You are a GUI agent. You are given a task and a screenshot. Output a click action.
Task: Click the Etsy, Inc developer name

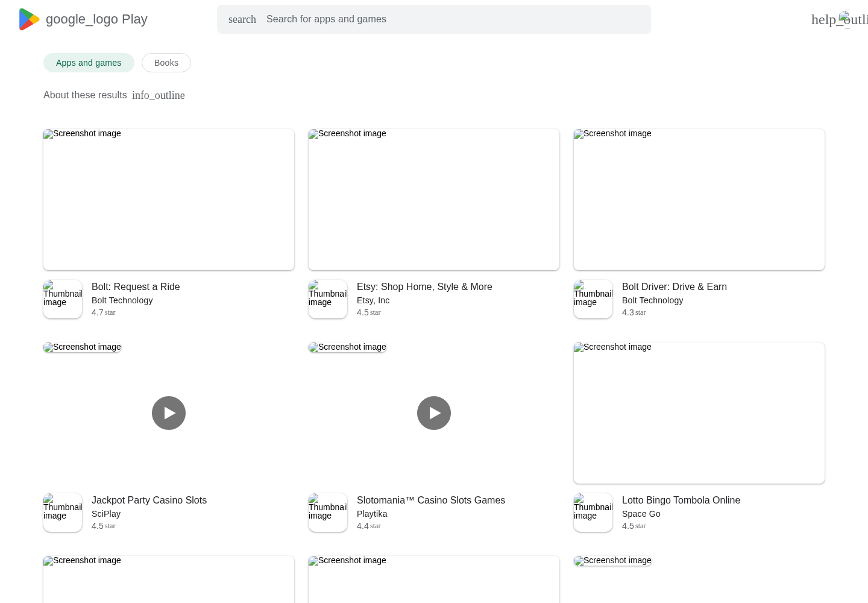373,300
